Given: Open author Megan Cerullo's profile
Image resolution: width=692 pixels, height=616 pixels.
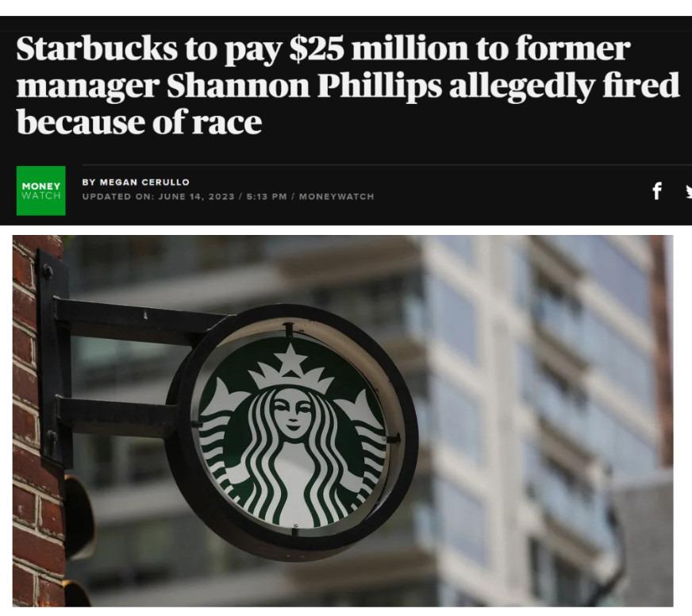Looking at the screenshot, I should tap(144, 182).
